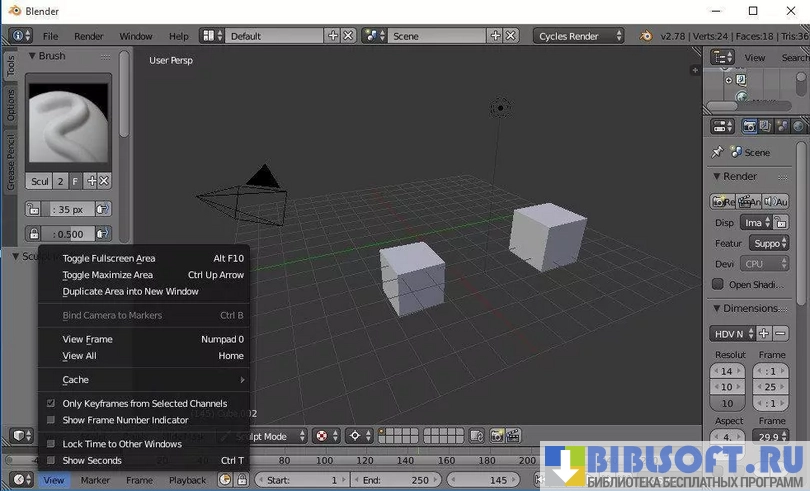The width and height of the screenshot is (810, 491).
Task: Remove the scene with the X icon
Action: pos(511,36)
